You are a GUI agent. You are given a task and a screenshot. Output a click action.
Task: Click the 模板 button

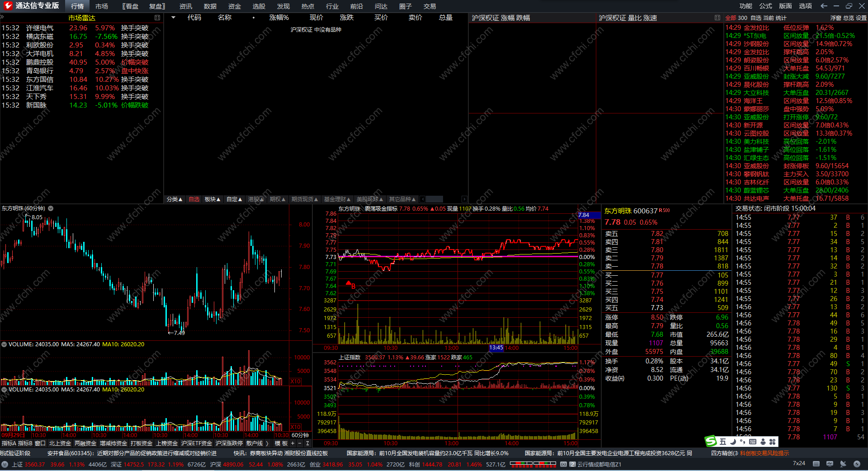tap(281, 443)
